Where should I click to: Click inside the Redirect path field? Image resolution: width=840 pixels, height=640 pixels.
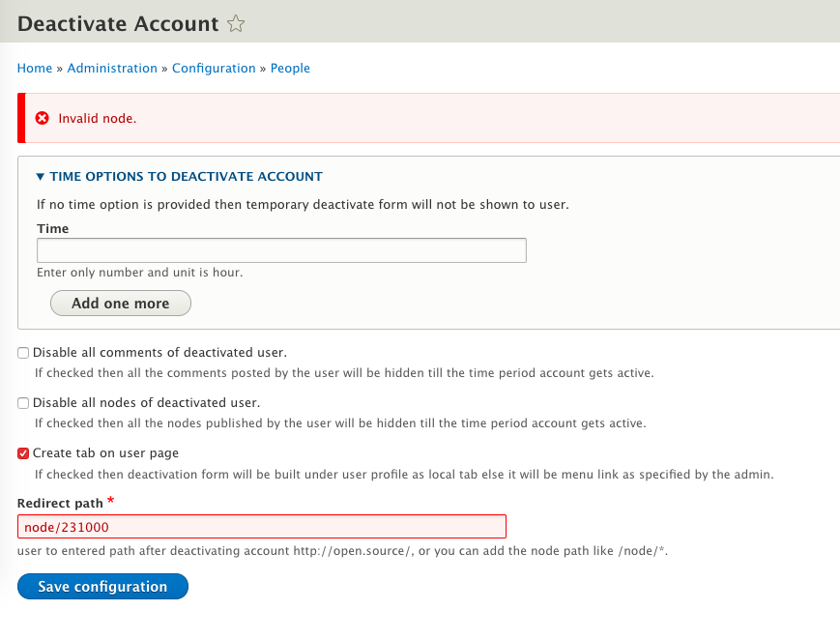pyautogui.click(x=261, y=526)
